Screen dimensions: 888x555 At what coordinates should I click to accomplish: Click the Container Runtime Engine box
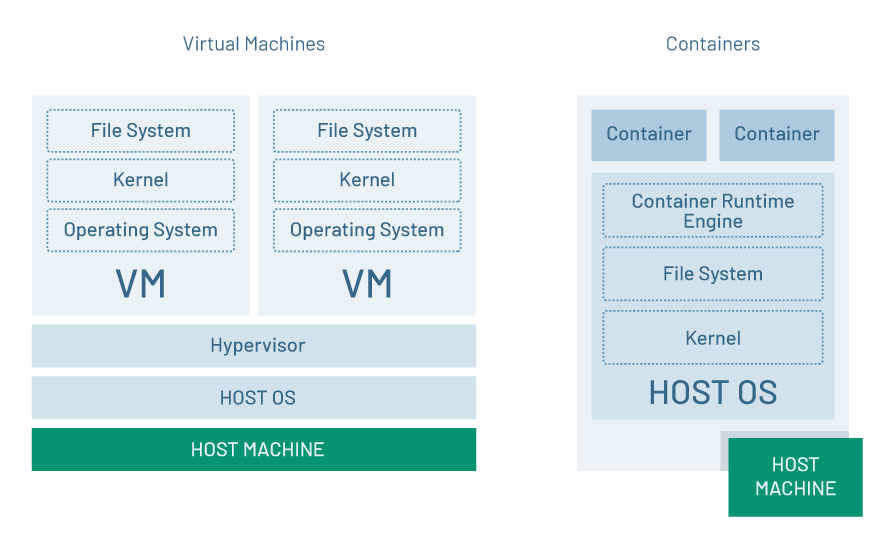pyautogui.click(x=712, y=211)
